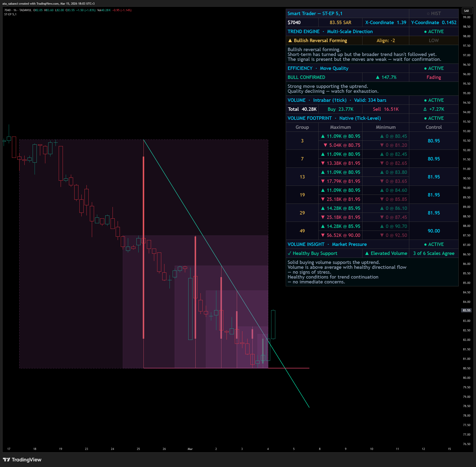Click the Healthy Buy Support checkmark cell
This screenshot has width=476, height=467.
tap(324, 253)
